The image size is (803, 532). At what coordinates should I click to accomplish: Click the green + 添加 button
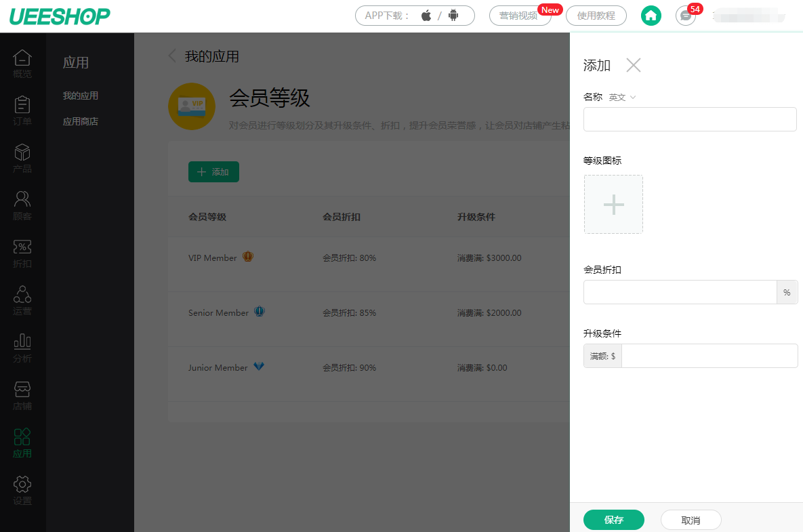(x=213, y=171)
